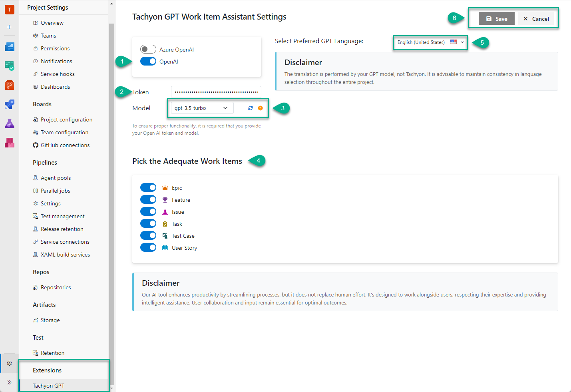The image size is (571, 392).
Task: Open Project Settings via the gear icon
Action: click(x=9, y=363)
